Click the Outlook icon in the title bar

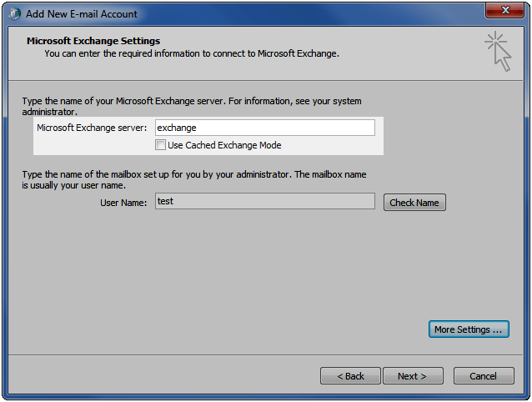14,14
